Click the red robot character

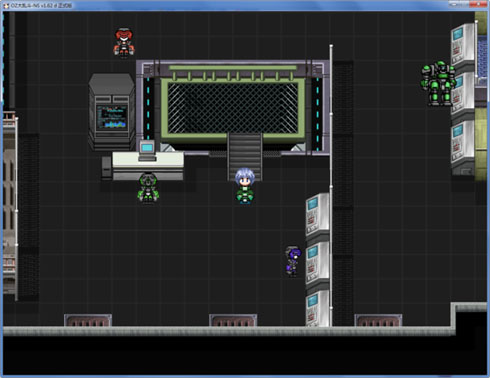click(x=124, y=42)
